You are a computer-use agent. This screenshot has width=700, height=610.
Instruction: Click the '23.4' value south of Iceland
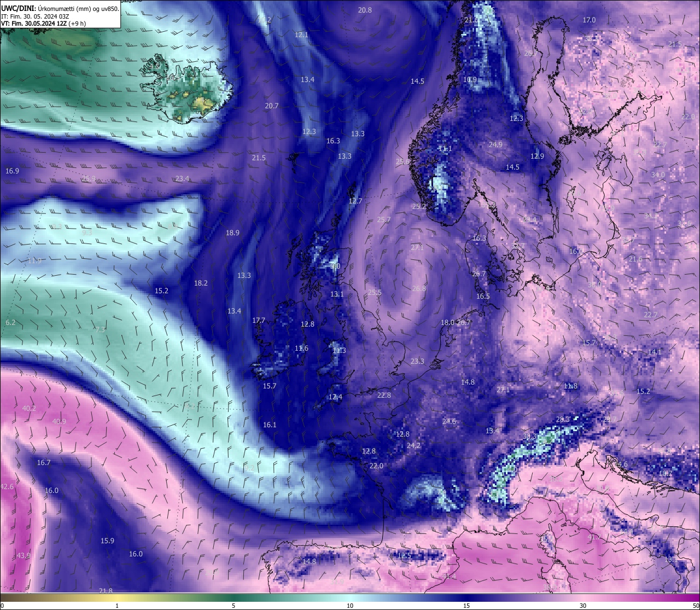pos(183,179)
